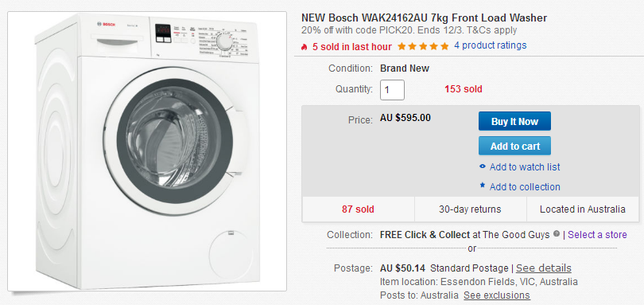
Task: Click the eye icon beside Add to watch list
Action: click(483, 167)
